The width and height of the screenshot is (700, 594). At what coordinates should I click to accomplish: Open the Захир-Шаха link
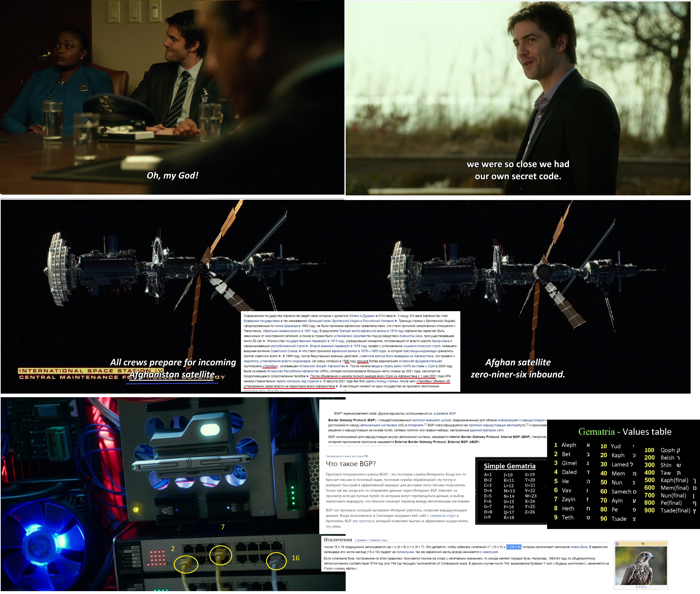441,341
